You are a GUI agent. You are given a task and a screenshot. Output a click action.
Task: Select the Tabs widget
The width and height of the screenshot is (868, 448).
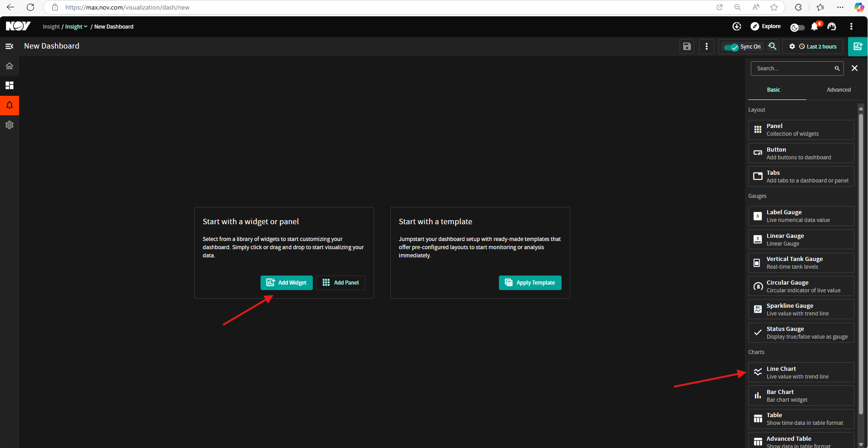tap(801, 177)
